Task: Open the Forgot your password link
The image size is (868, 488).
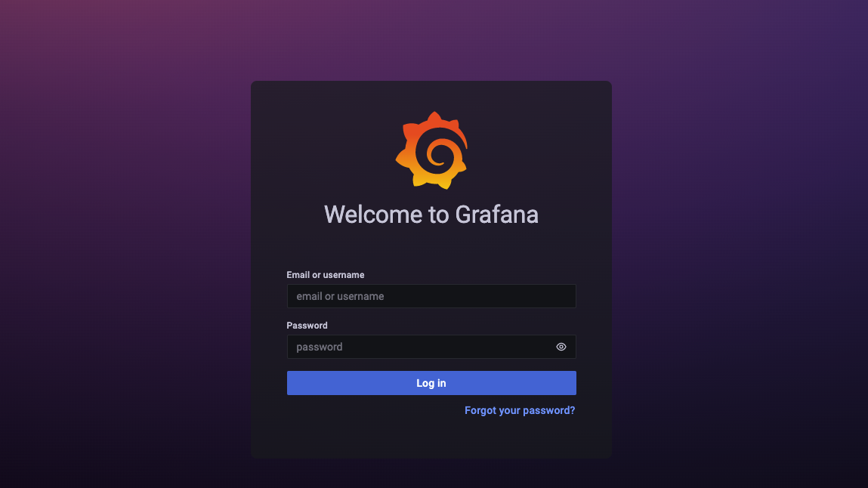Action: tap(519, 410)
